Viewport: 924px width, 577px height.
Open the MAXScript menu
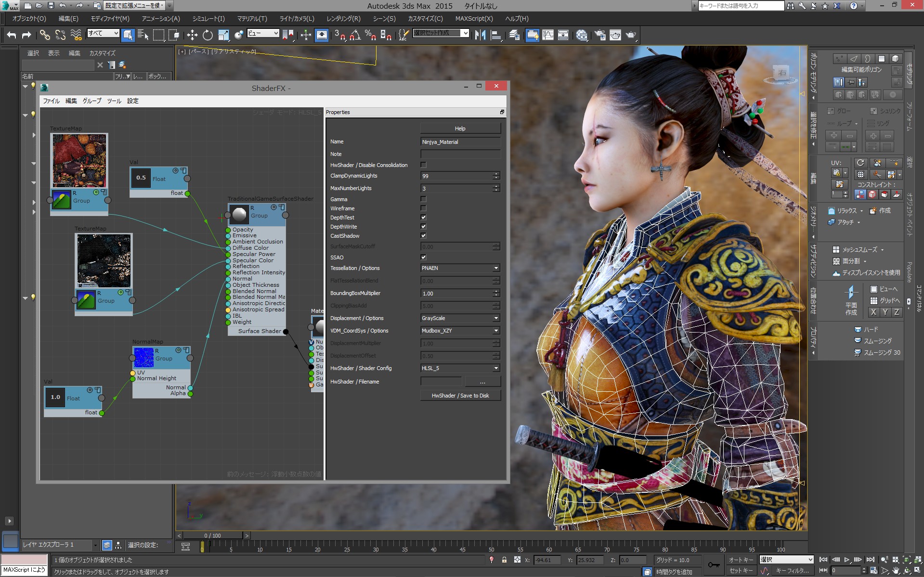tap(474, 18)
